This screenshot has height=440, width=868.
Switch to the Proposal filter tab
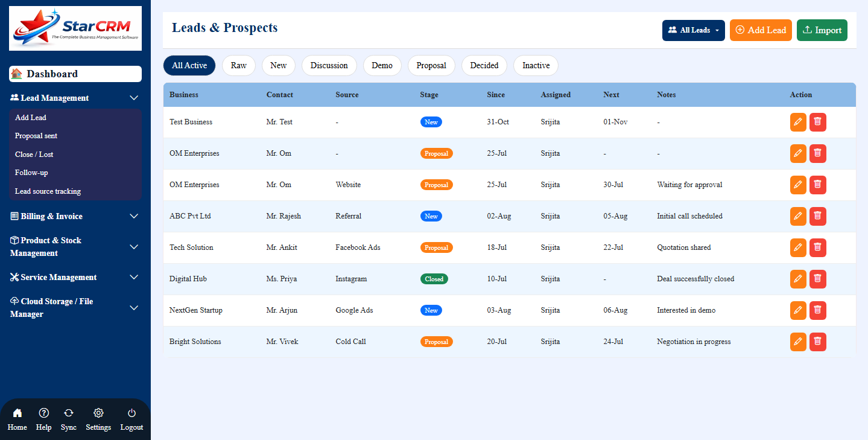click(431, 65)
